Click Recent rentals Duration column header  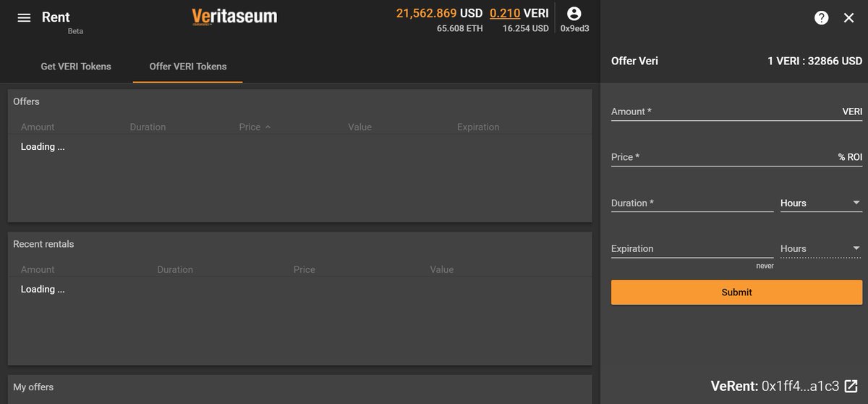click(175, 269)
